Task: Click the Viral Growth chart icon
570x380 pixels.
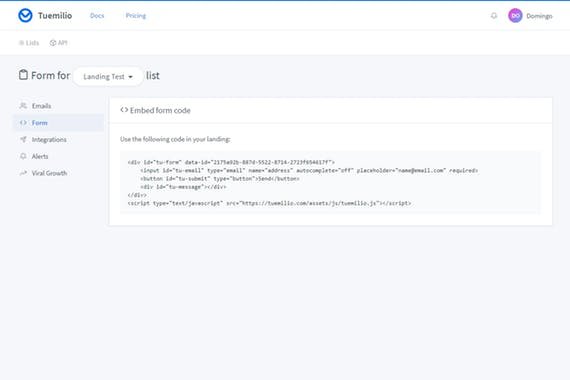Action: coord(23,173)
